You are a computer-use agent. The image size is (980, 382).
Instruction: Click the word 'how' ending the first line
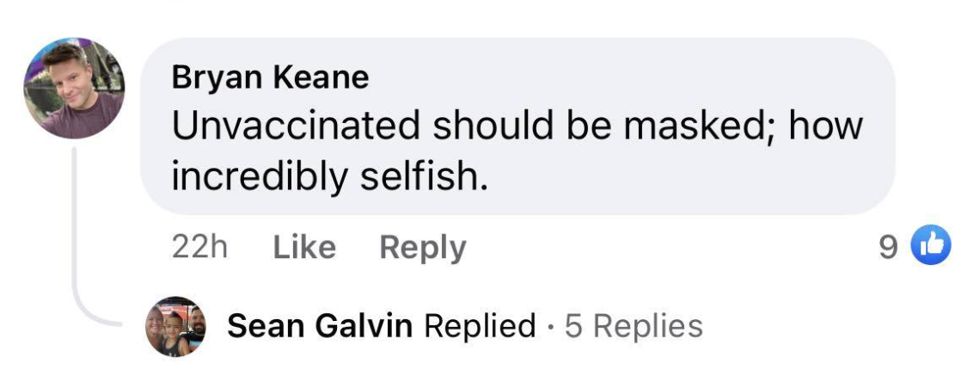824,126
